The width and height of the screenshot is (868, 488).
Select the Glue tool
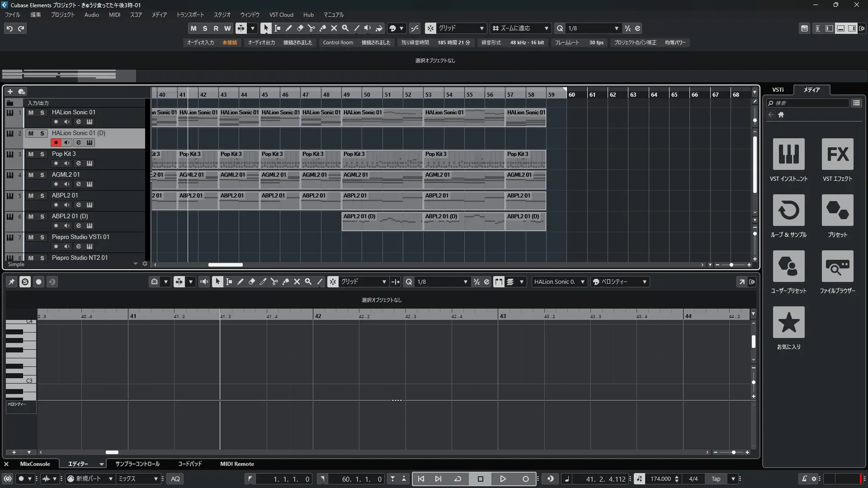click(322, 28)
